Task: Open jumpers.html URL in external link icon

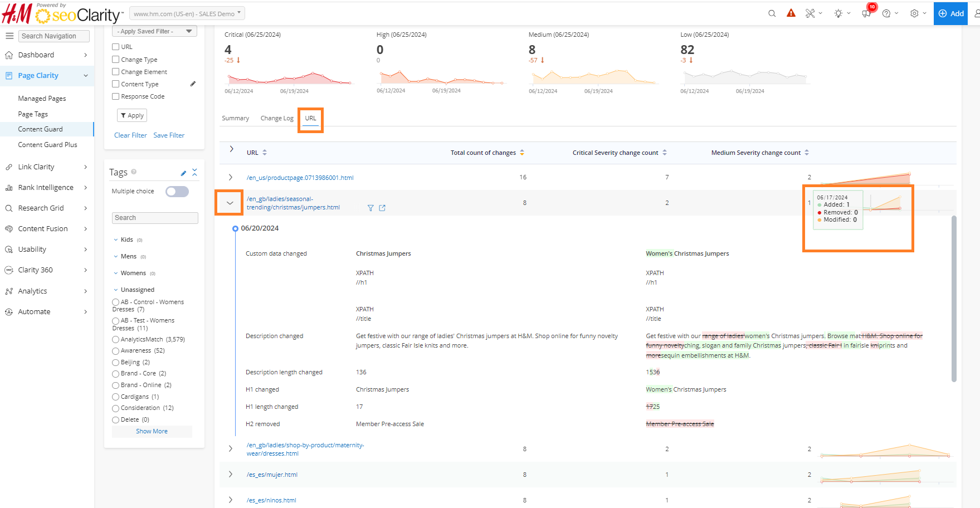Action: [x=382, y=208]
